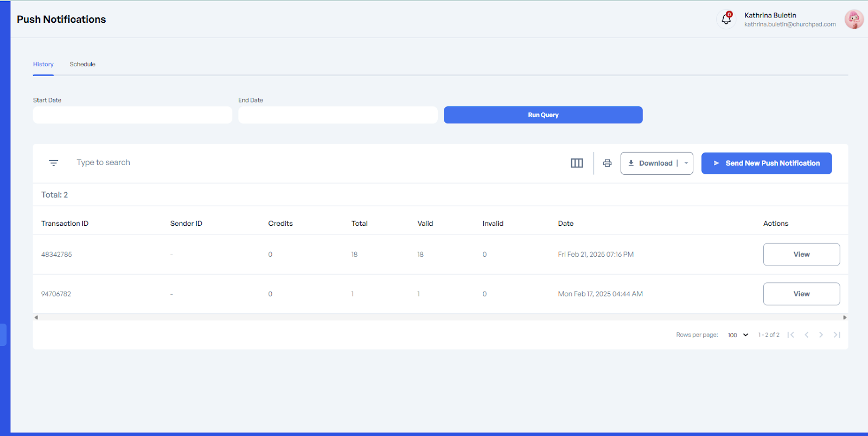Click the user profile avatar

point(853,20)
